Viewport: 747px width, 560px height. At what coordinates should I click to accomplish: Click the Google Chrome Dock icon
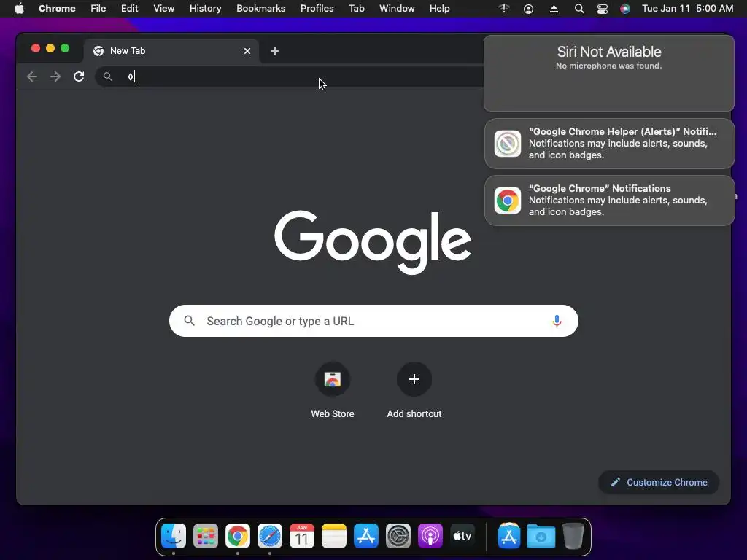pos(238,536)
